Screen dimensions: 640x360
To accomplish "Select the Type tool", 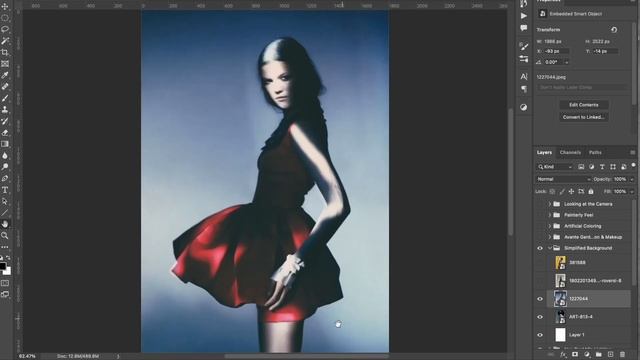I will click(5, 190).
